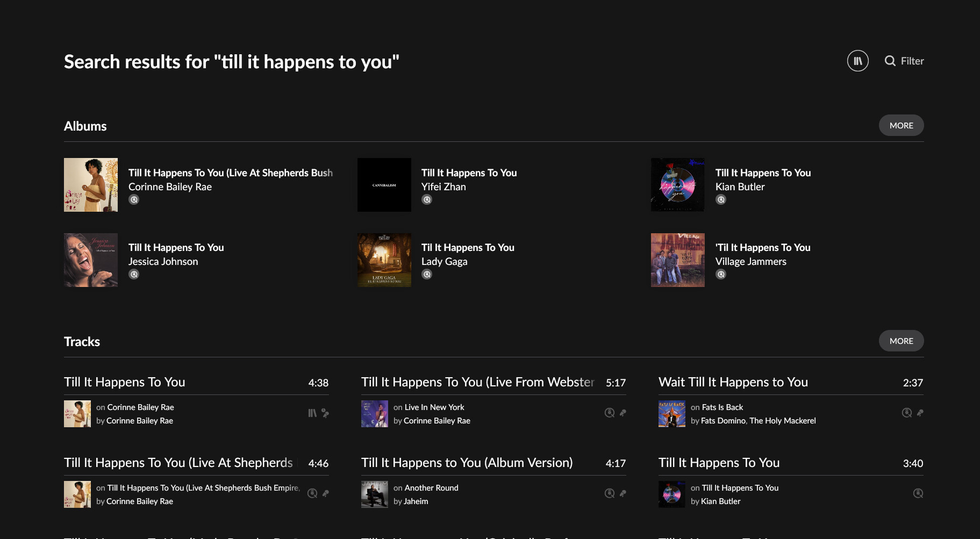Open 'Live In New York' album link
980x539 pixels.
point(434,407)
